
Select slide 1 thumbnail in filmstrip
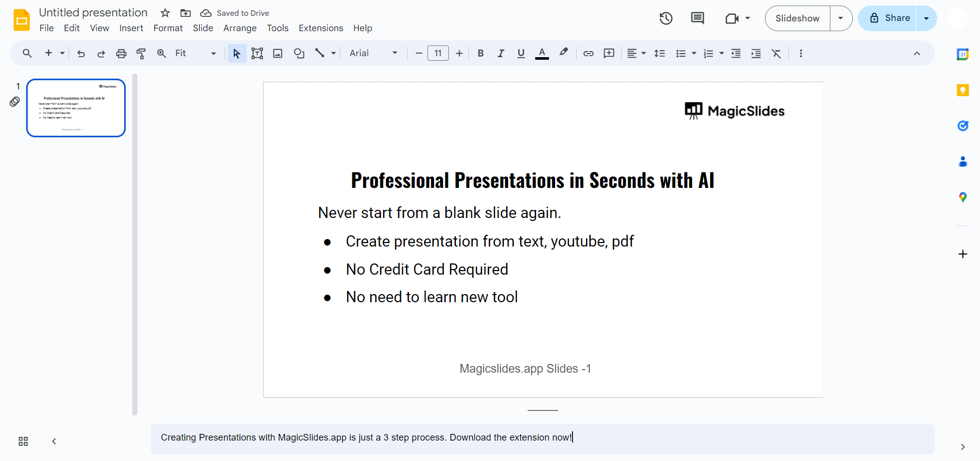click(x=76, y=108)
